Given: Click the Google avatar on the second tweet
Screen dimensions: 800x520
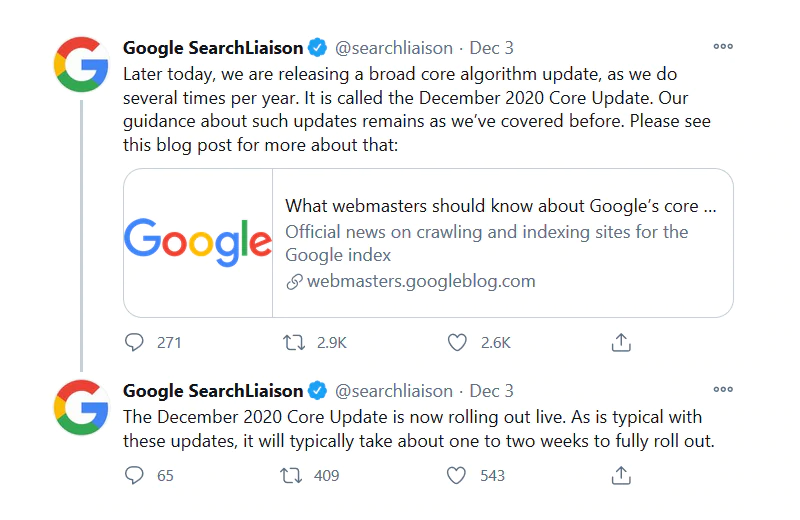Looking at the screenshot, I should (x=81, y=407).
